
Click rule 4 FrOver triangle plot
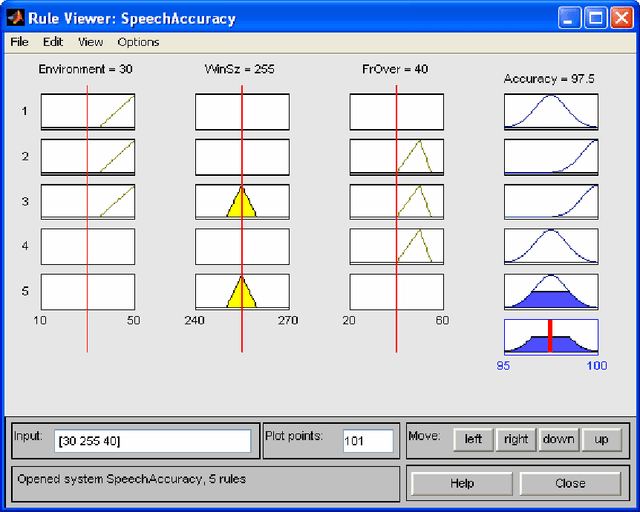(x=397, y=247)
